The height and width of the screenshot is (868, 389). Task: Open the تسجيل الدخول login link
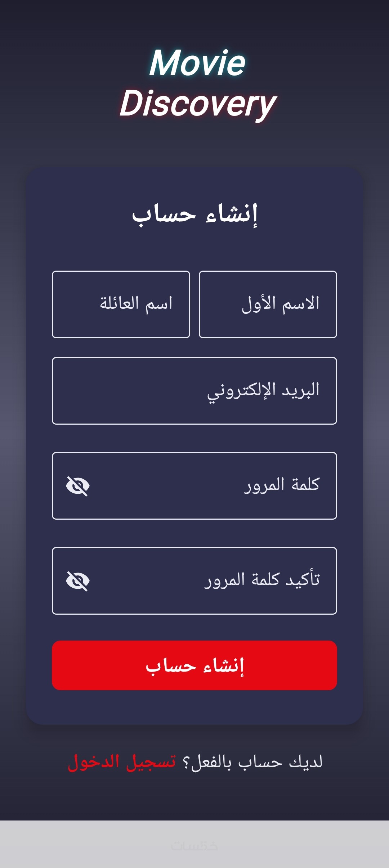122,762
